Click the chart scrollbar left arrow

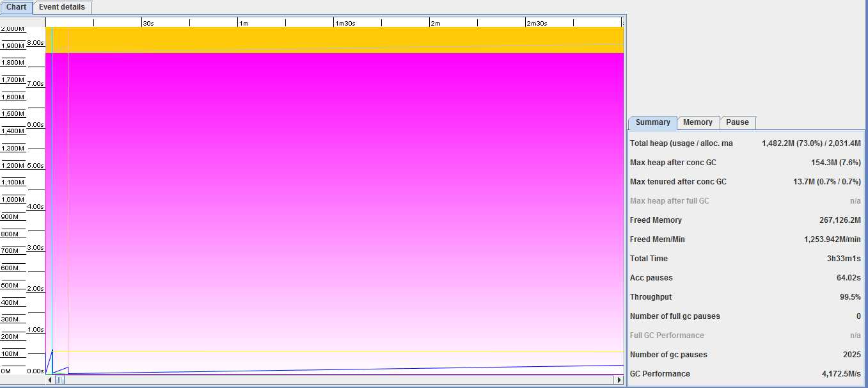(x=51, y=380)
